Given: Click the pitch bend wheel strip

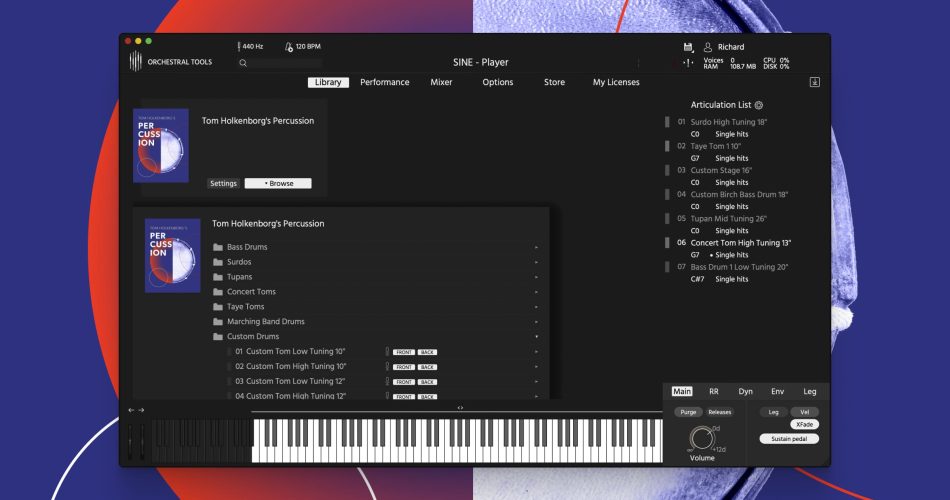Looking at the screenshot, I should 130,442.
